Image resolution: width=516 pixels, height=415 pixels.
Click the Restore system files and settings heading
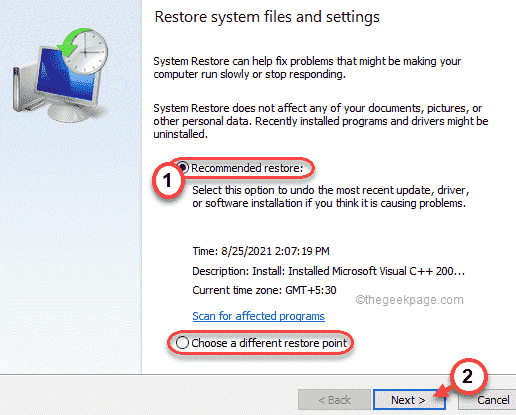click(x=267, y=17)
